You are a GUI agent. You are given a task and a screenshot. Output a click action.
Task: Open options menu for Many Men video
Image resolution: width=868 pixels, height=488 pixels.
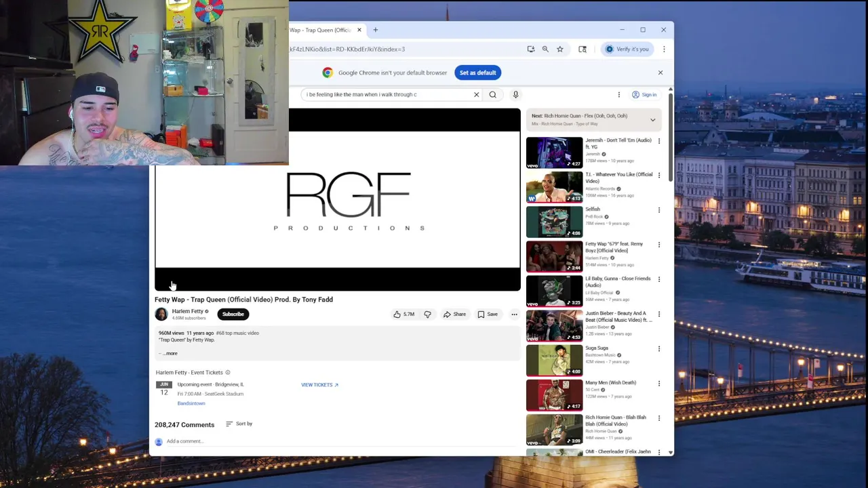[658, 384]
